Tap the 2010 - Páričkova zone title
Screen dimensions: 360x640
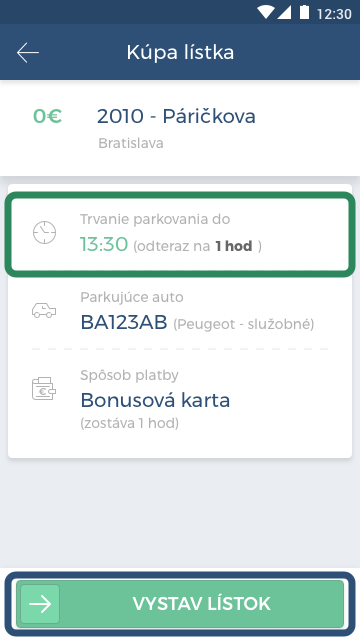pos(176,116)
